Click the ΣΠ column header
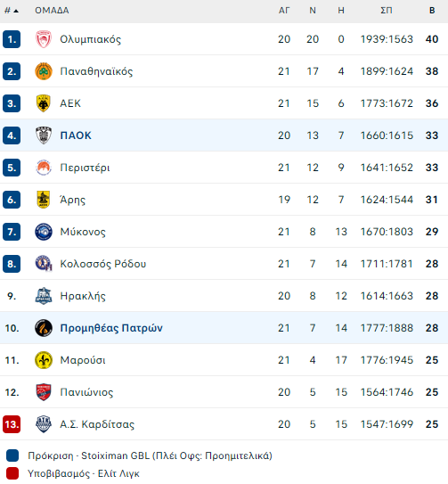 point(387,11)
